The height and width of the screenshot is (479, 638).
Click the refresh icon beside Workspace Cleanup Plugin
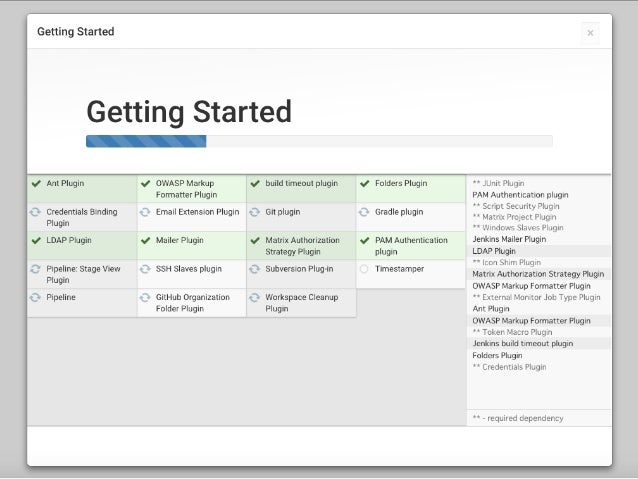click(x=255, y=297)
